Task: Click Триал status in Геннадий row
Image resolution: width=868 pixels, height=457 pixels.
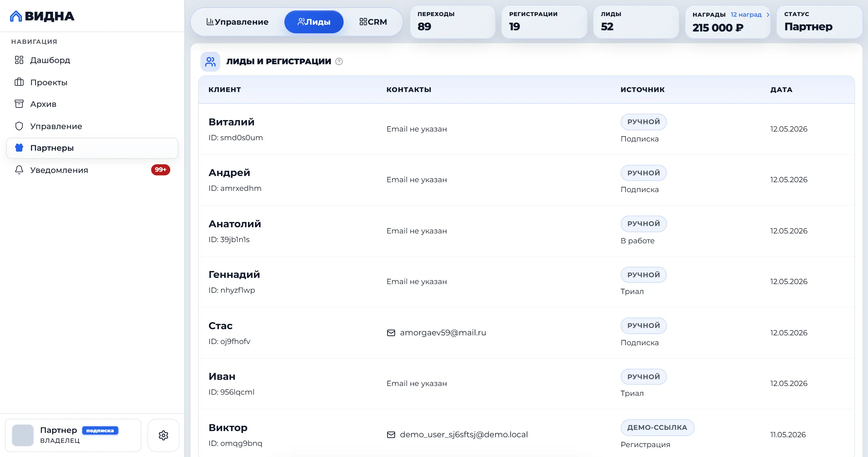Action: [632, 291]
